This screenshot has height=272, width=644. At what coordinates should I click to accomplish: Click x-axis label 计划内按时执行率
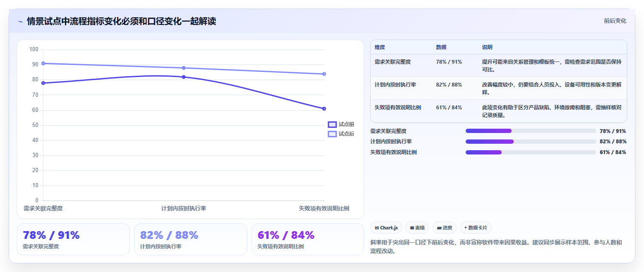point(184,208)
